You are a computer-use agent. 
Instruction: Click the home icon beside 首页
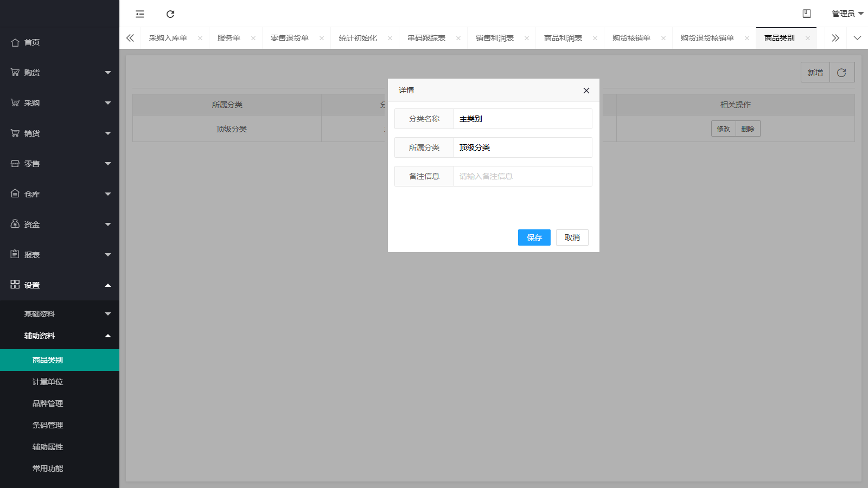pyautogui.click(x=15, y=42)
